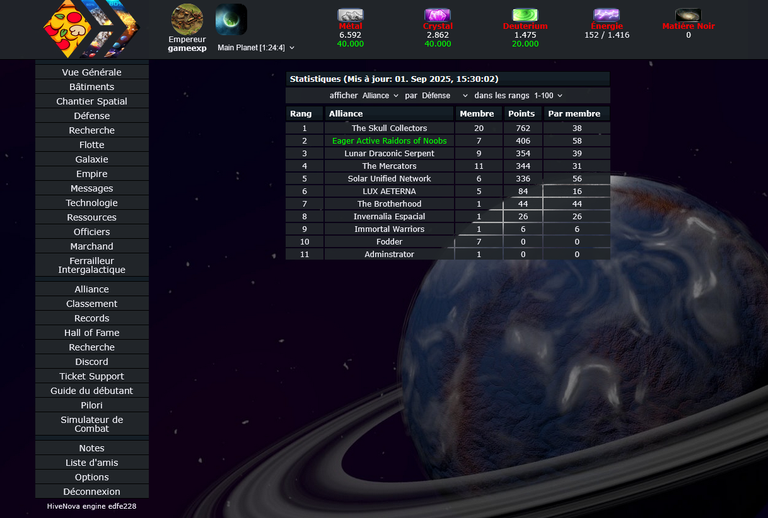Click Eager Active Raidors of Noobs alliance
768x518 pixels.
(389, 141)
